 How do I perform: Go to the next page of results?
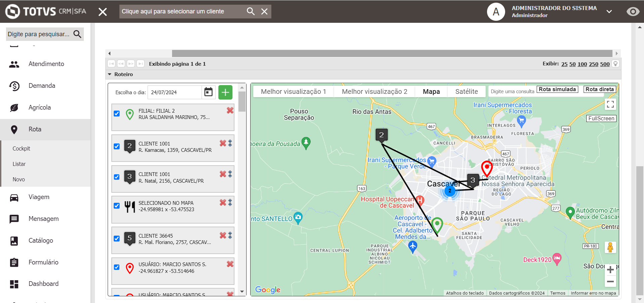pyautogui.click(x=131, y=64)
